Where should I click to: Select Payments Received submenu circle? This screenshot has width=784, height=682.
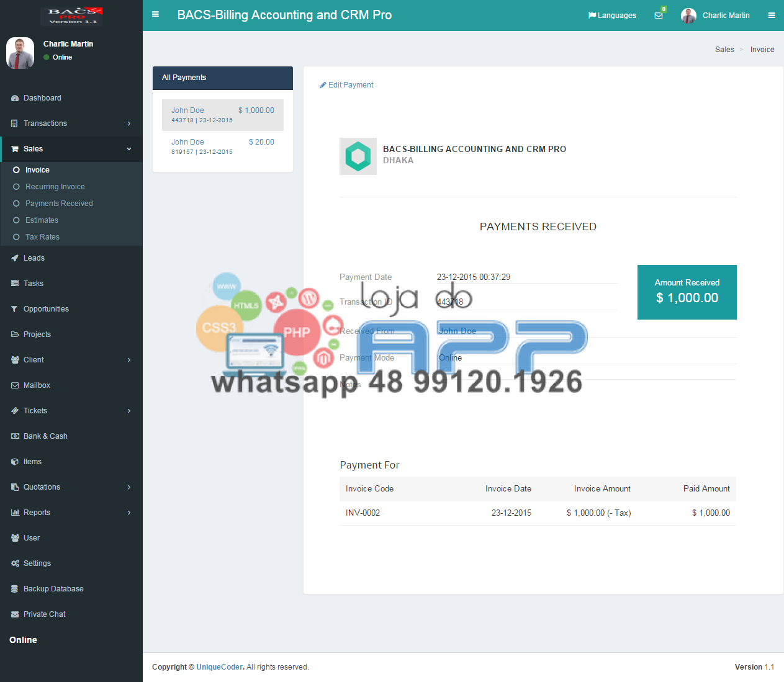point(17,204)
